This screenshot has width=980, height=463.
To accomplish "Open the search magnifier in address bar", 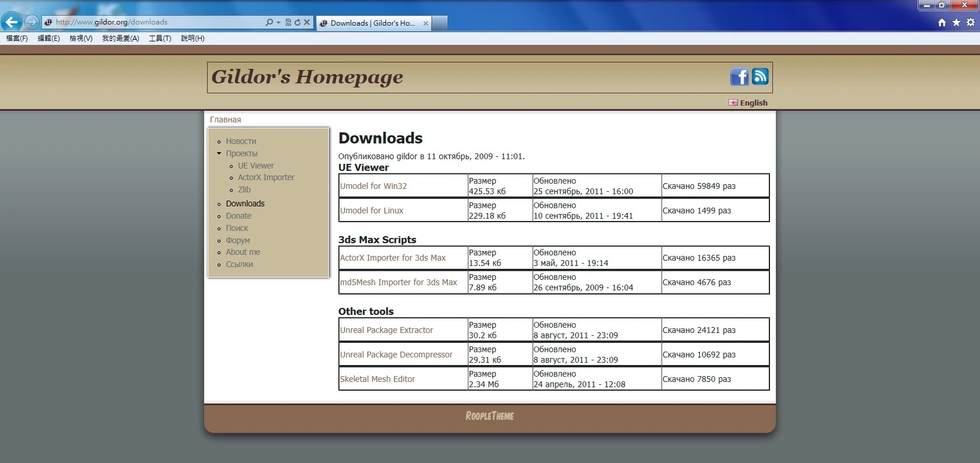I will [x=269, y=22].
